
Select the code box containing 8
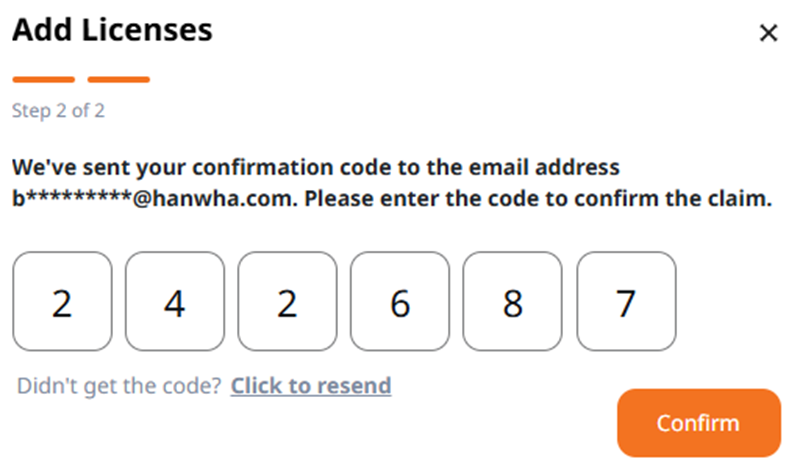(513, 301)
